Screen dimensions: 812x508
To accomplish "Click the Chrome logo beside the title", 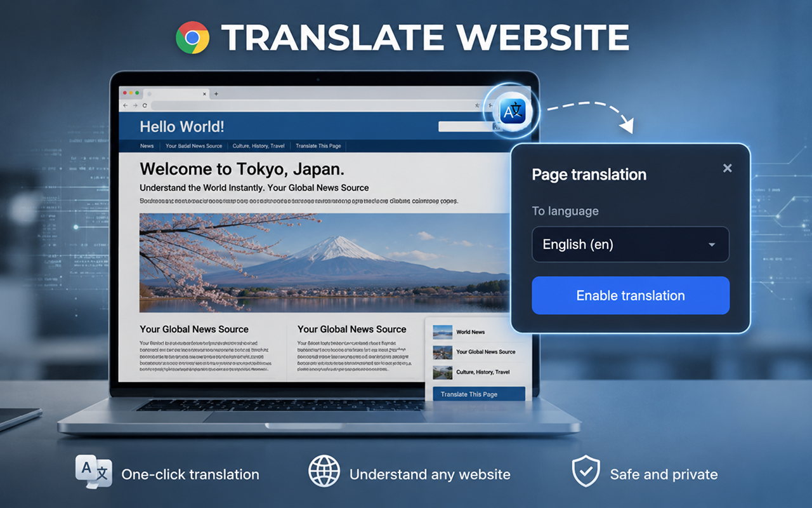I will [x=193, y=38].
